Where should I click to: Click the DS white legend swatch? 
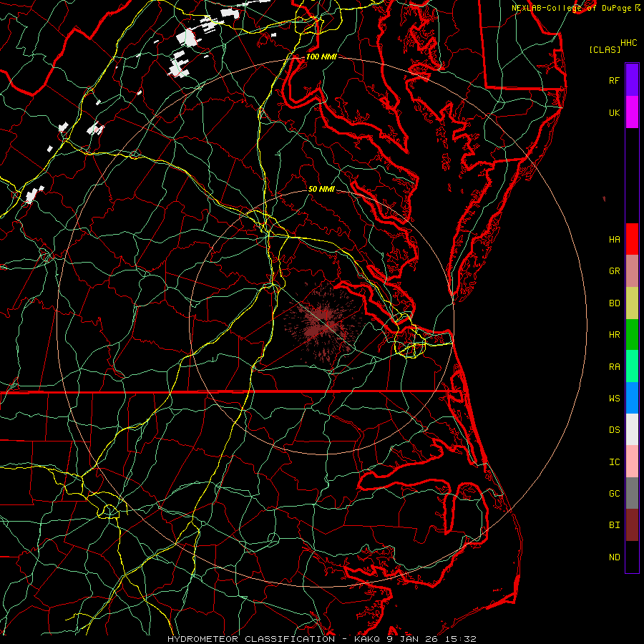(x=632, y=429)
